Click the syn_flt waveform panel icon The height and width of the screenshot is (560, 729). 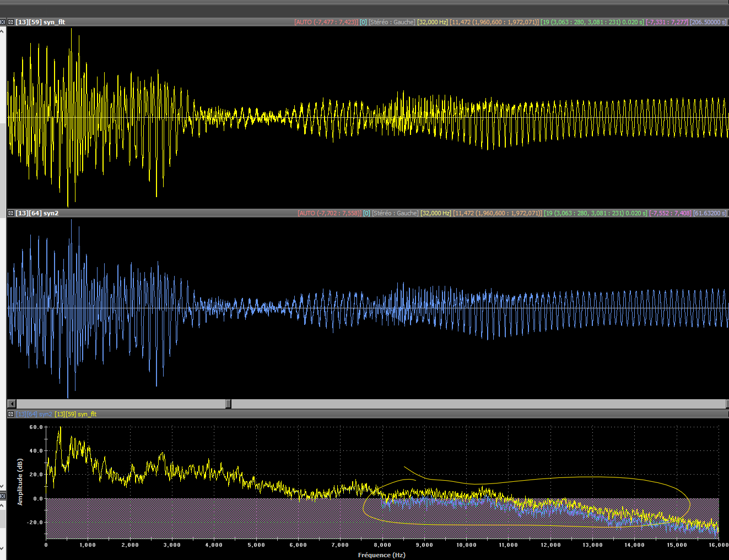point(10,22)
